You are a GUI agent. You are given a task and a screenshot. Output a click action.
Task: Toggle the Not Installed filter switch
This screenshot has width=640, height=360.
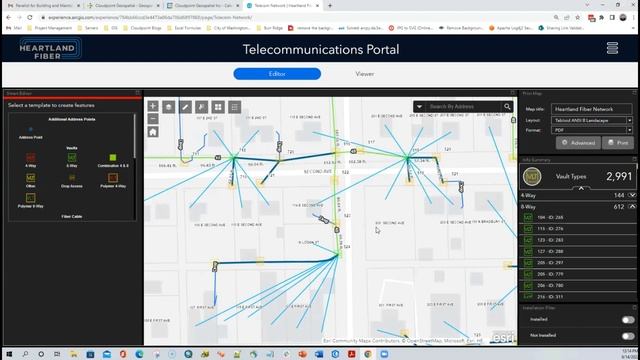(628, 336)
